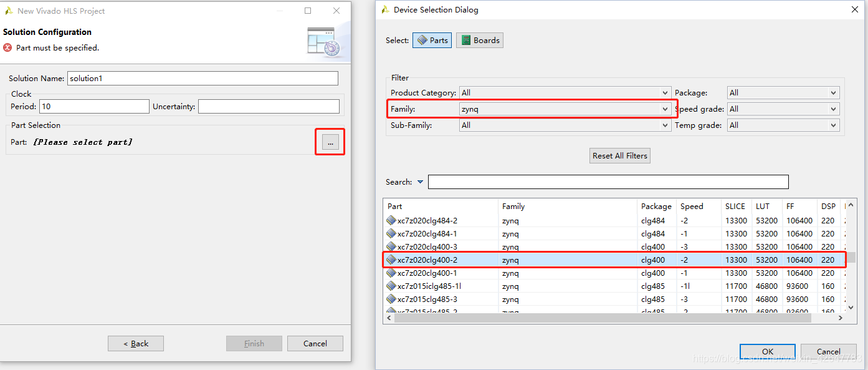Screen dimensions: 868x370
Task: Click Reset All Filters button
Action: pos(620,155)
